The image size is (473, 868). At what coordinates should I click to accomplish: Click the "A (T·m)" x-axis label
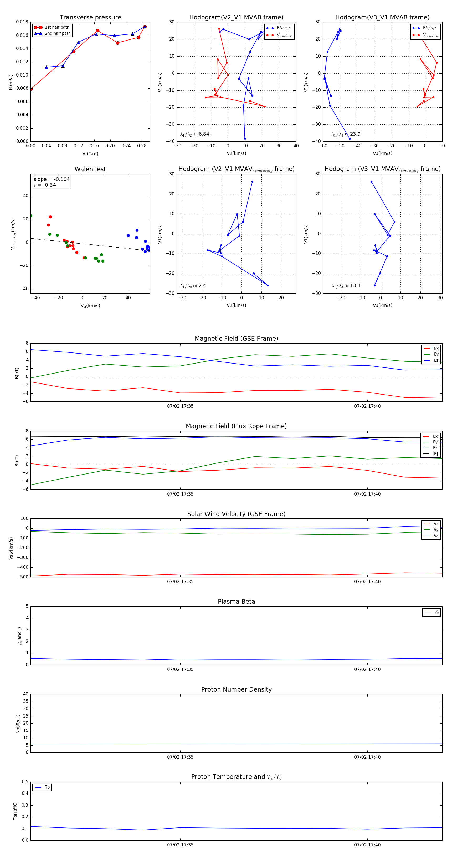click(90, 154)
